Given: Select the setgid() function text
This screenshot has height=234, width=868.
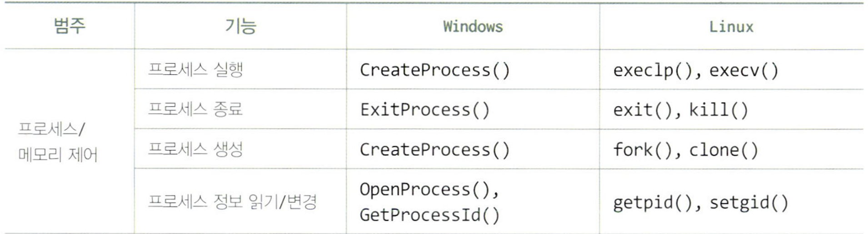Looking at the screenshot, I should tap(748, 202).
